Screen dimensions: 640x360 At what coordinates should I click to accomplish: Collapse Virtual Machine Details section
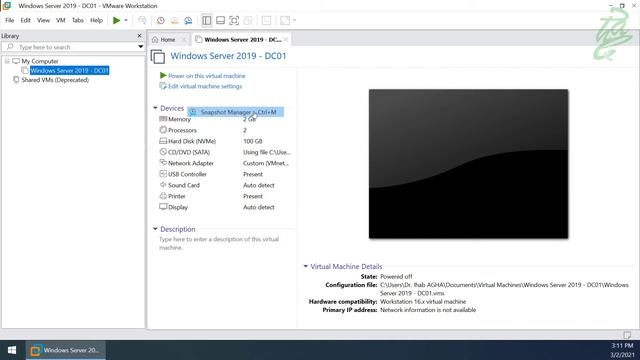click(305, 266)
